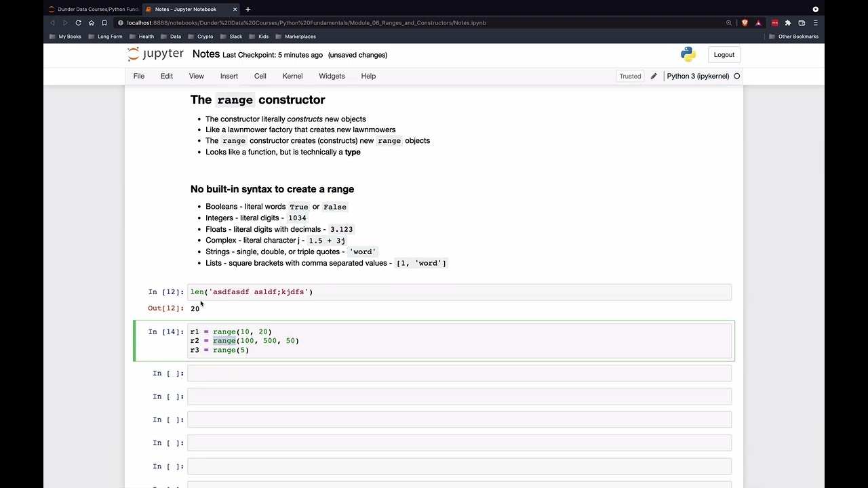The image size is (868, 488).
Task: Open Health bookmark folder
Action: click(x=142, y=37)
